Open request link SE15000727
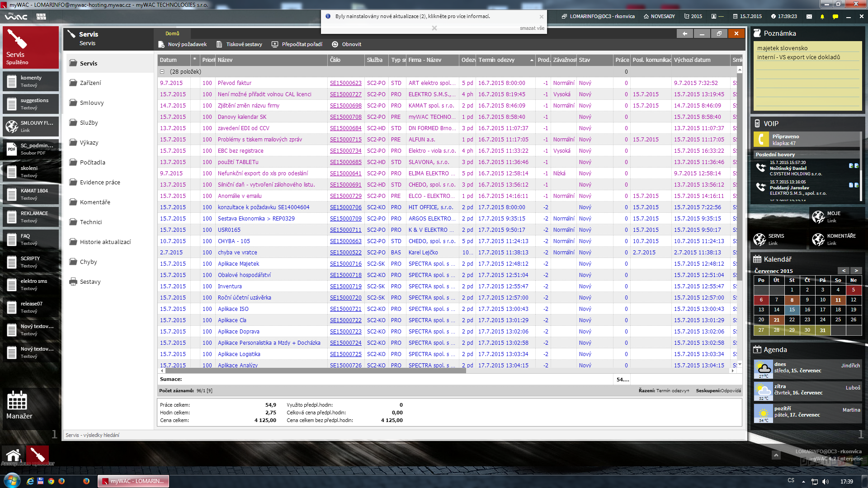The image size is (868, 488). tap(345, 94)
